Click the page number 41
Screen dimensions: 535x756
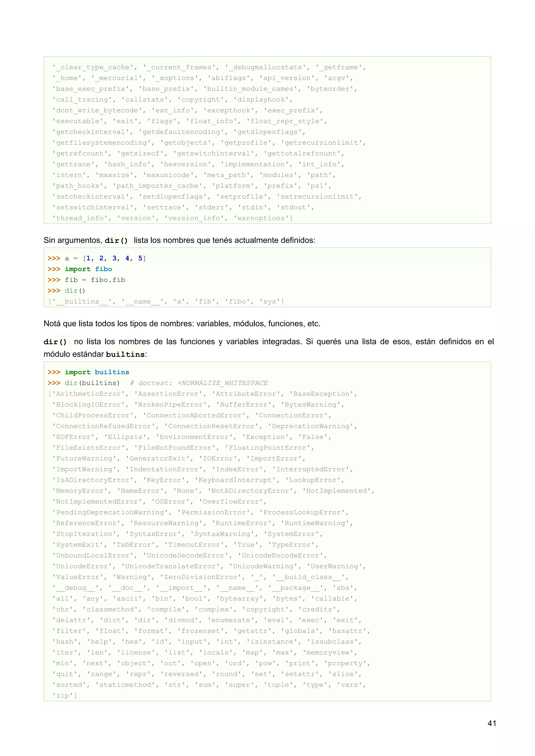point(492,723)
